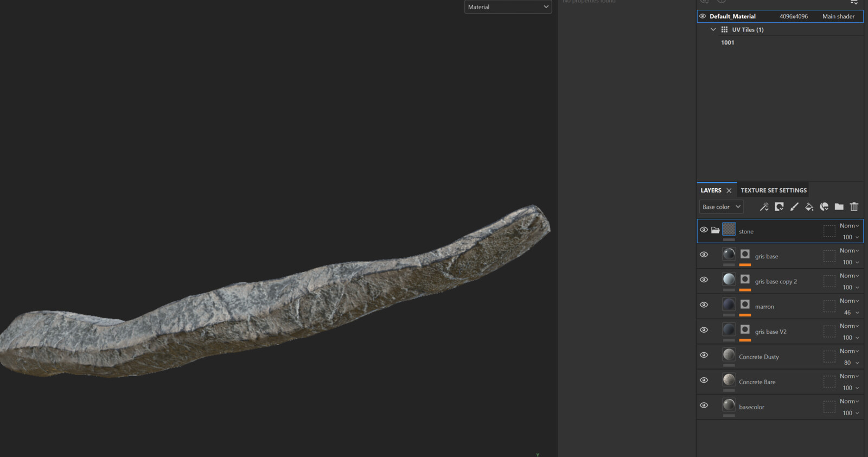
Task: Select the stone folder thumbnail
Action: point(729,229)
